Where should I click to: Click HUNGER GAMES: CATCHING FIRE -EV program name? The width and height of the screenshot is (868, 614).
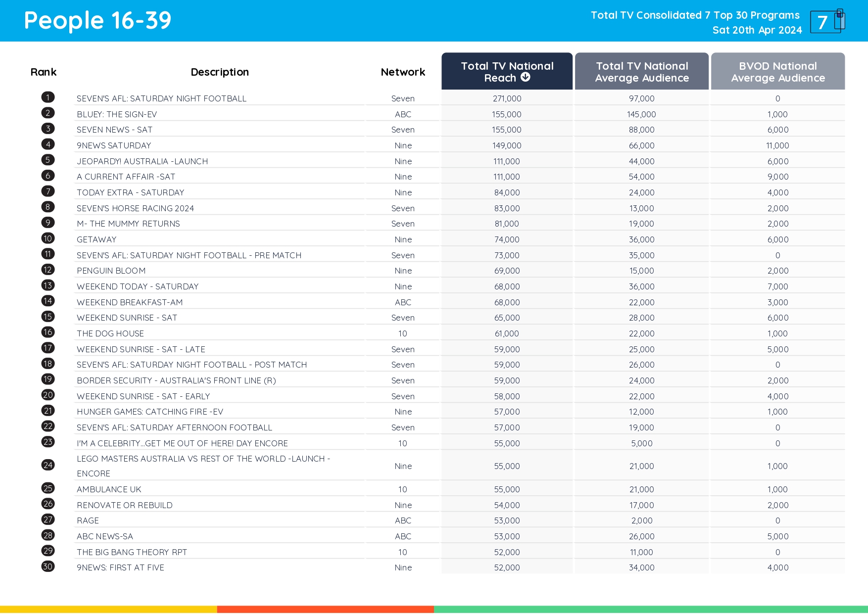[x=150, y=412]
